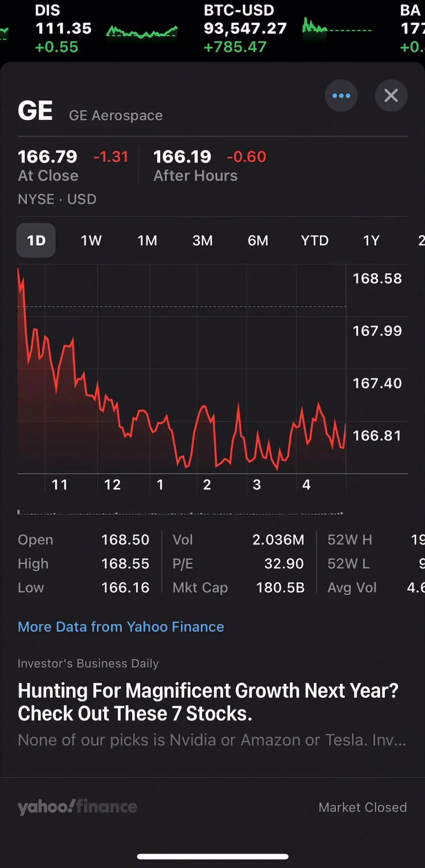This screenshot has width=425, height=868.
Task: Select the 1Y chart range
Action: [x=371, y=240]
